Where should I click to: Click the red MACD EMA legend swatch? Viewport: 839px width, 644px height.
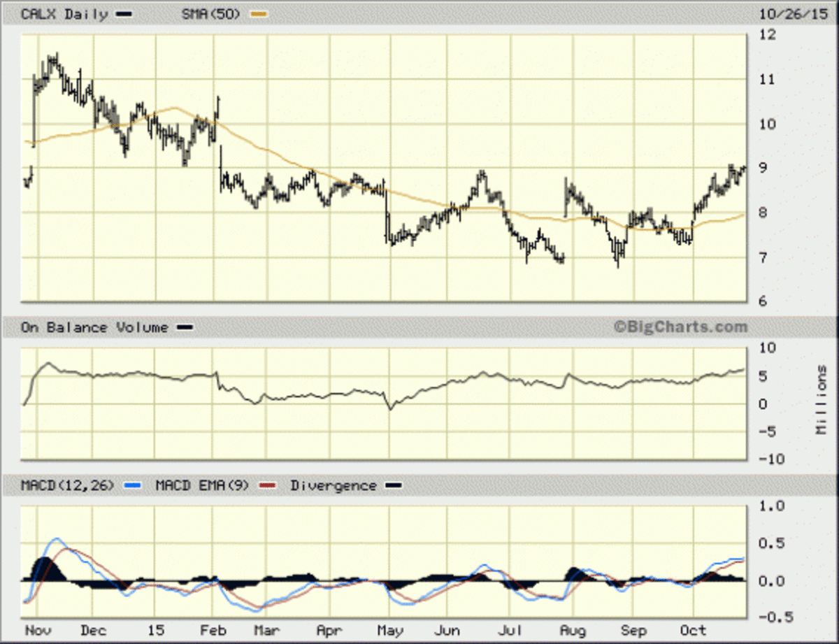[268, 485]
